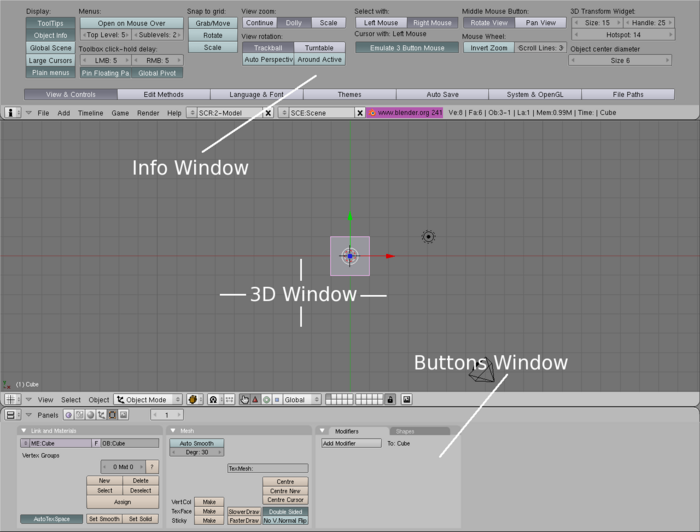Viewport: 700px width, 532px height.
Task: Open the Object Mode dropdown
Action: [148, 399]
